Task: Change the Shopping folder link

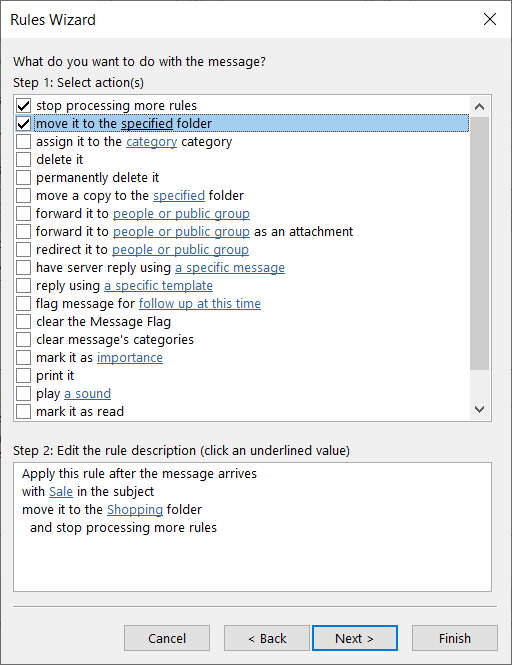Action: (x=135, y=509)
